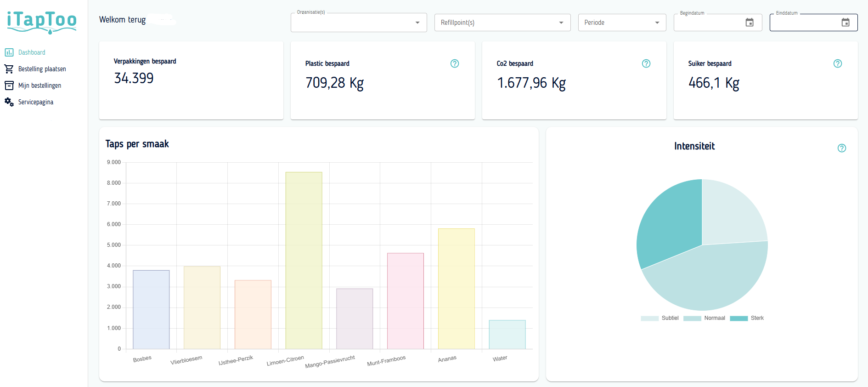This screenshot has height=387, width=868.
Task: Show the Intensiteit chart help tooltip
Action: point(842,148)
